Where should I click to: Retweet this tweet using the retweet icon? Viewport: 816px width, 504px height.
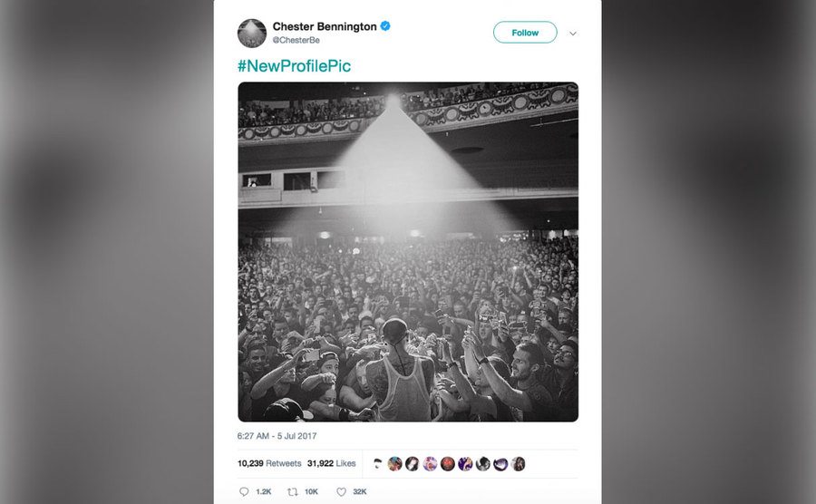[x=293, y=492]
